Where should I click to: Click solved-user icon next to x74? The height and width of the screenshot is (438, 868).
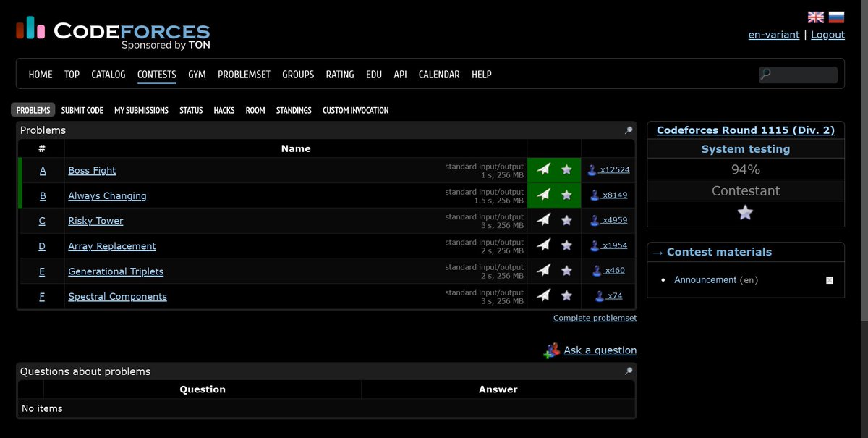tap(600, 296)
